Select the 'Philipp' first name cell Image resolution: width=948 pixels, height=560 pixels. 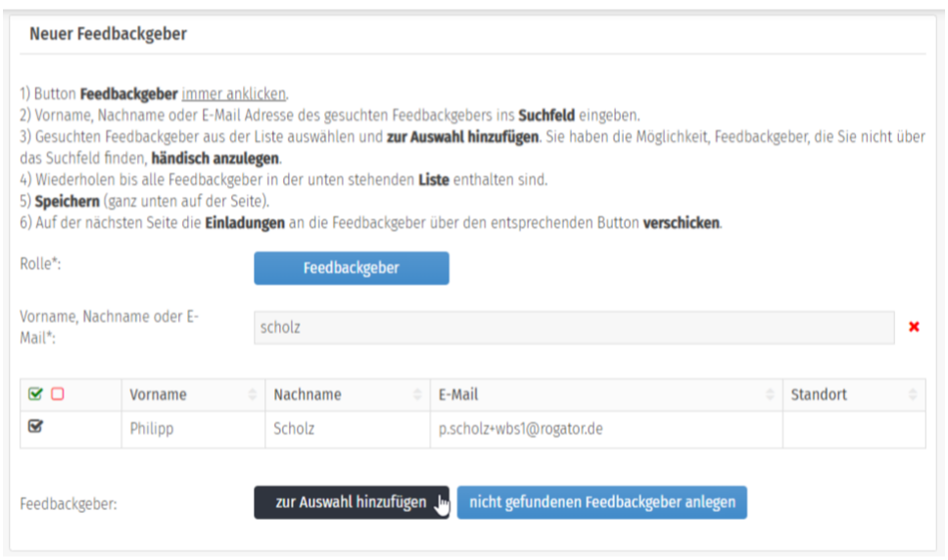pos(152,429)
